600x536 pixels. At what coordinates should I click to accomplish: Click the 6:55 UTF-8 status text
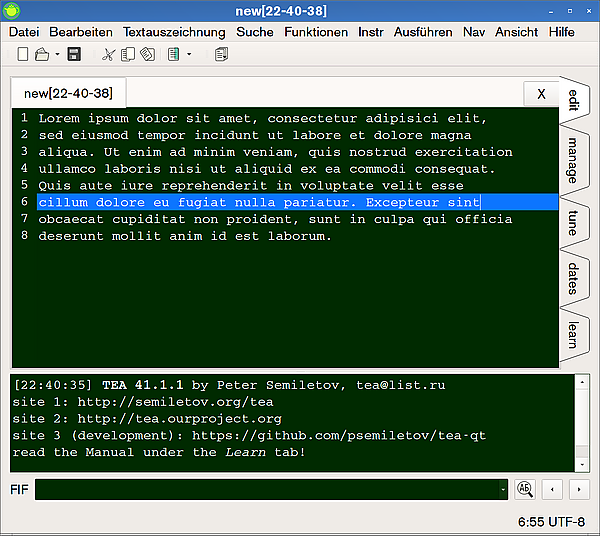(x=551, y=522)
